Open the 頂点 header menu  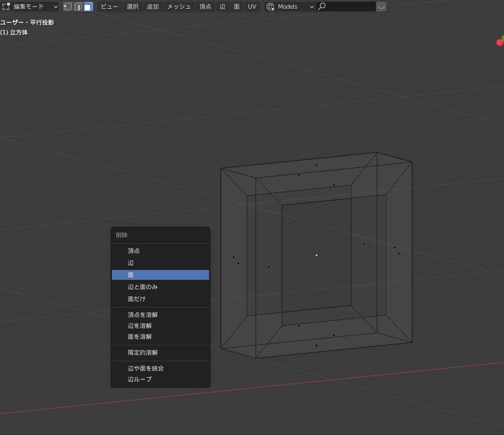(205, 7)
